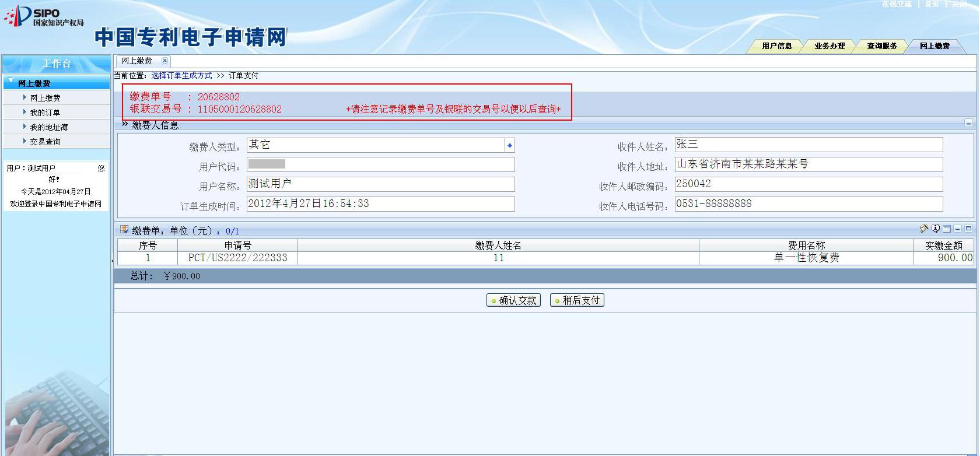This screenshot has width=980, height=456.
Task: Open 我的订单 in the sidebar
Action: click(x=45, y=113)
